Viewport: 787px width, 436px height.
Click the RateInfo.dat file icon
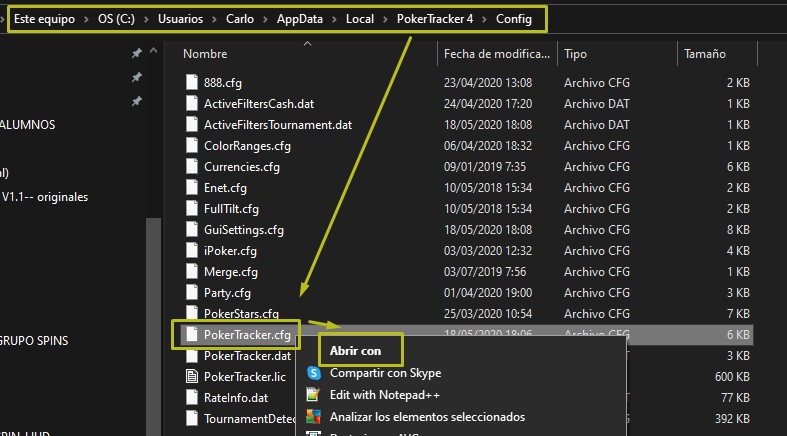pos(192,397)
